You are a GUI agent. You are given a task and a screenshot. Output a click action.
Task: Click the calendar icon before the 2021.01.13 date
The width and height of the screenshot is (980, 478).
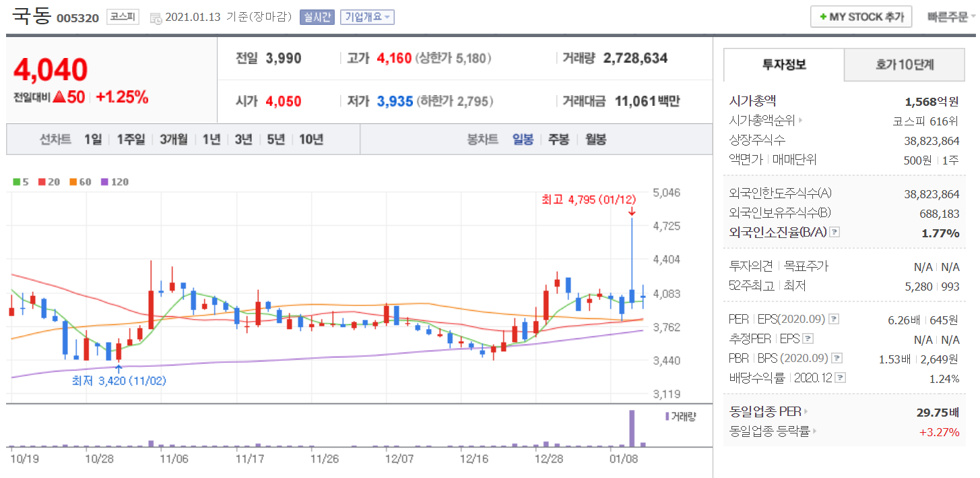[156, 18]
